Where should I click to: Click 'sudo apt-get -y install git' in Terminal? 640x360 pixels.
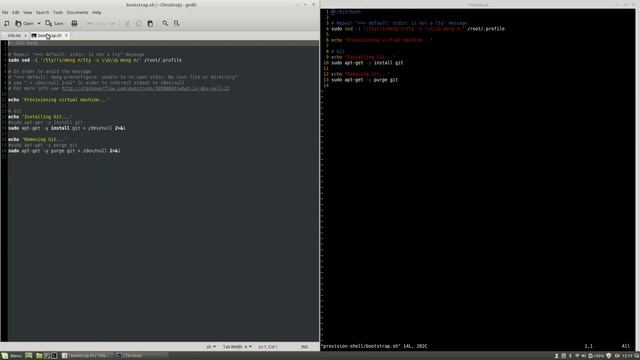(367, 63)
